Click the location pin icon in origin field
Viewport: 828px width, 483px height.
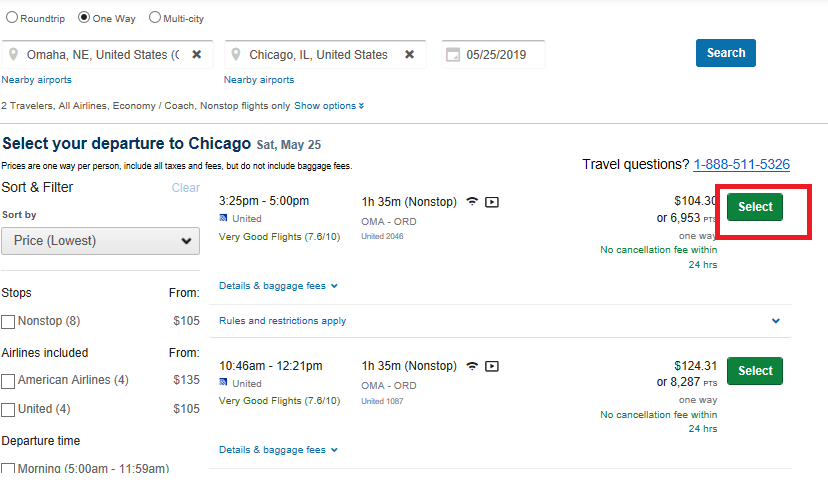pos(14,54)
